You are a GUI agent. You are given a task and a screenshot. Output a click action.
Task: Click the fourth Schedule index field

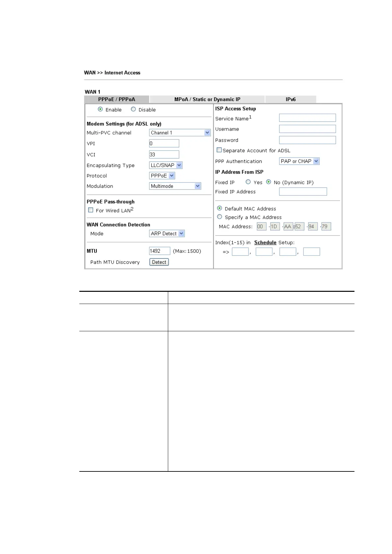311,252
